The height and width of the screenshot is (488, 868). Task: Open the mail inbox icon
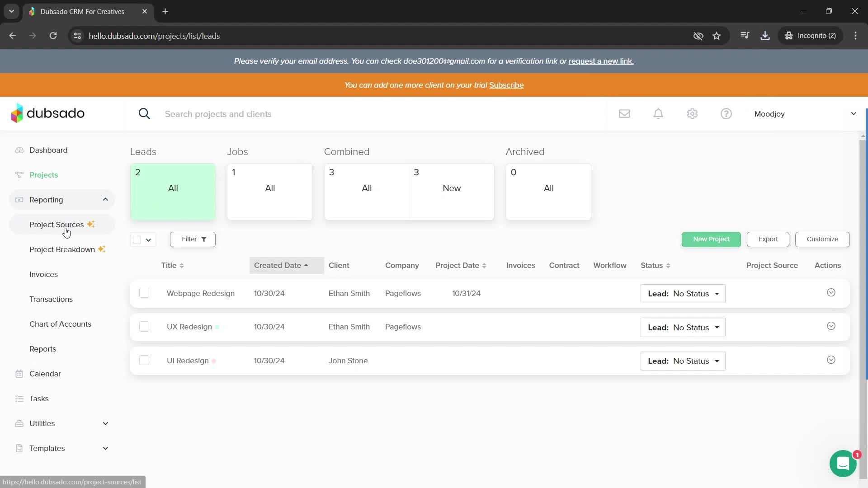(x=624, y=114)
